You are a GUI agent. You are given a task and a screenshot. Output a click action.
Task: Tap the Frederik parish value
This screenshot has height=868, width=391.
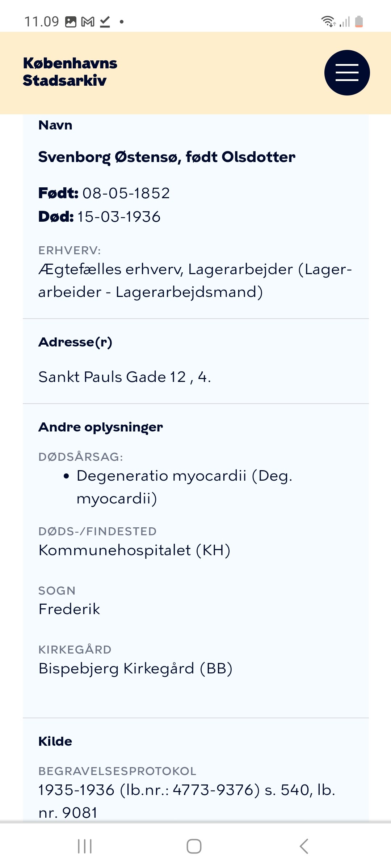[69, 609]
